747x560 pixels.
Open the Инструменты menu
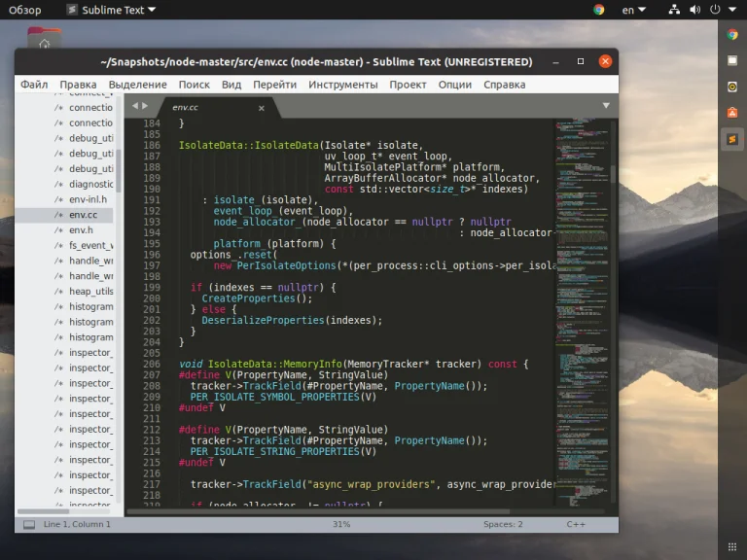343,85
